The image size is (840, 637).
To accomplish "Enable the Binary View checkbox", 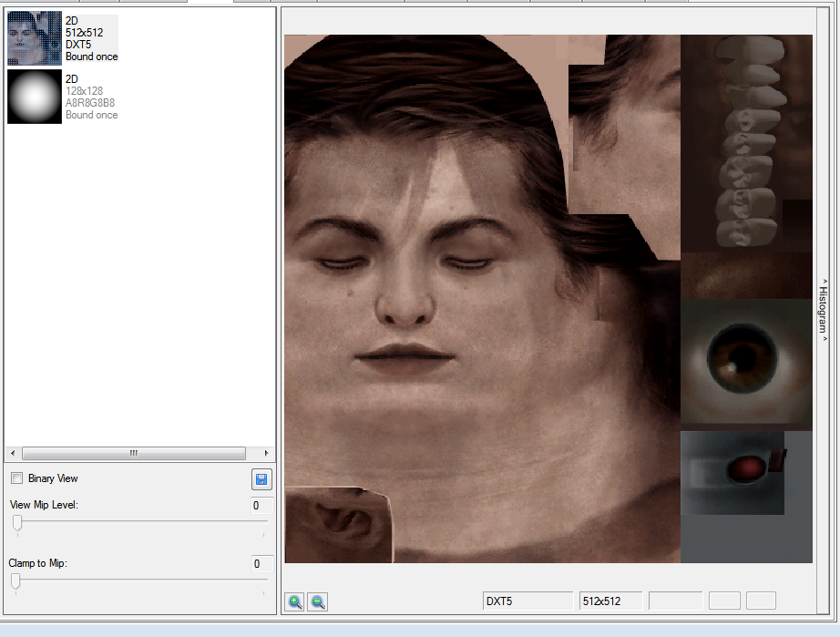I will point(17,478).
